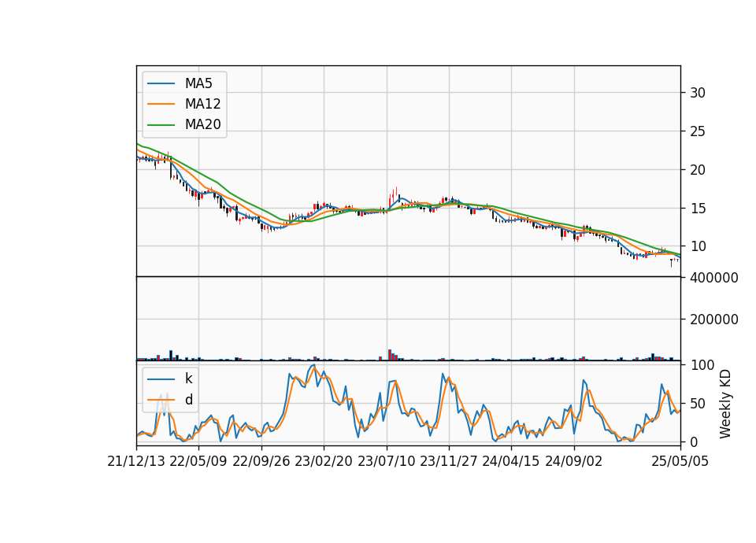This screenshot has height=543, width=756.
Task: Click the price axis value 20
Action: coord(697,170)
